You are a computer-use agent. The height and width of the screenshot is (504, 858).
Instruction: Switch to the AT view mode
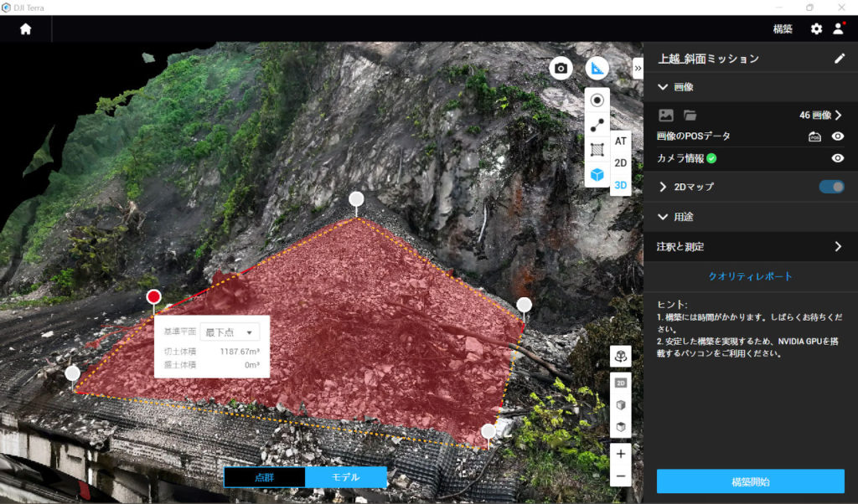(x=621, y=141)
